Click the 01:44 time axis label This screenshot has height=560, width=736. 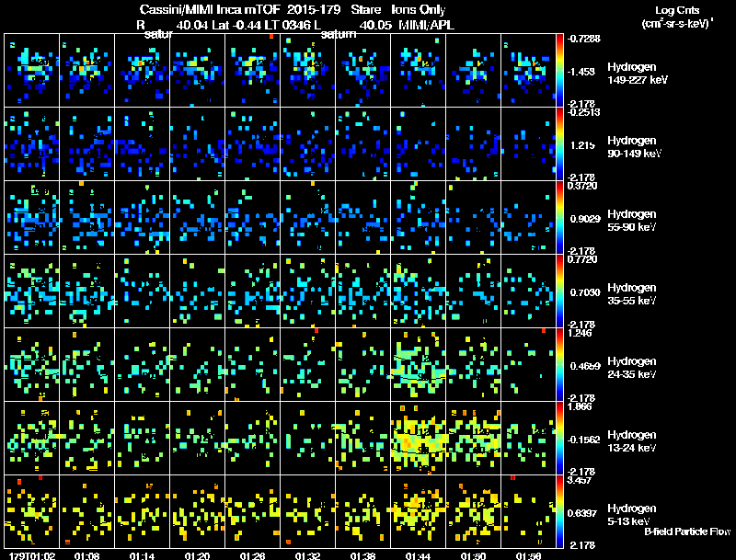[418, 555]
